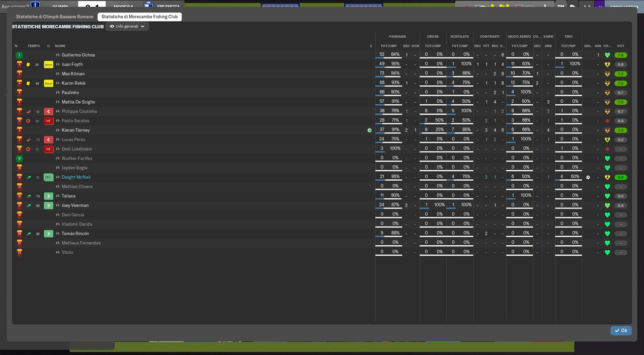Sort by the VOT rating column header
This screenshot has height=355, width=644.
[x=621, y=46]
